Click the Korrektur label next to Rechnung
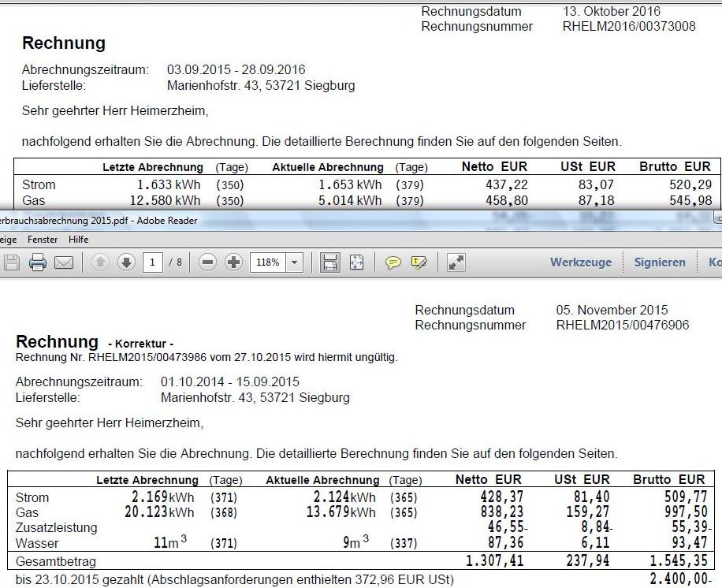This screenshot has height=588, width=722. (140, 344)
